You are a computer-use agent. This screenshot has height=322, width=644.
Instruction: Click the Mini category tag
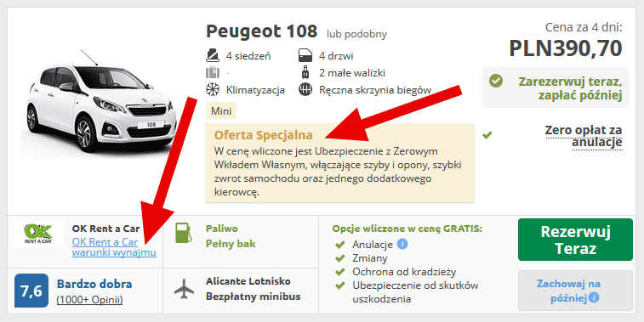[x=221, y=111]
